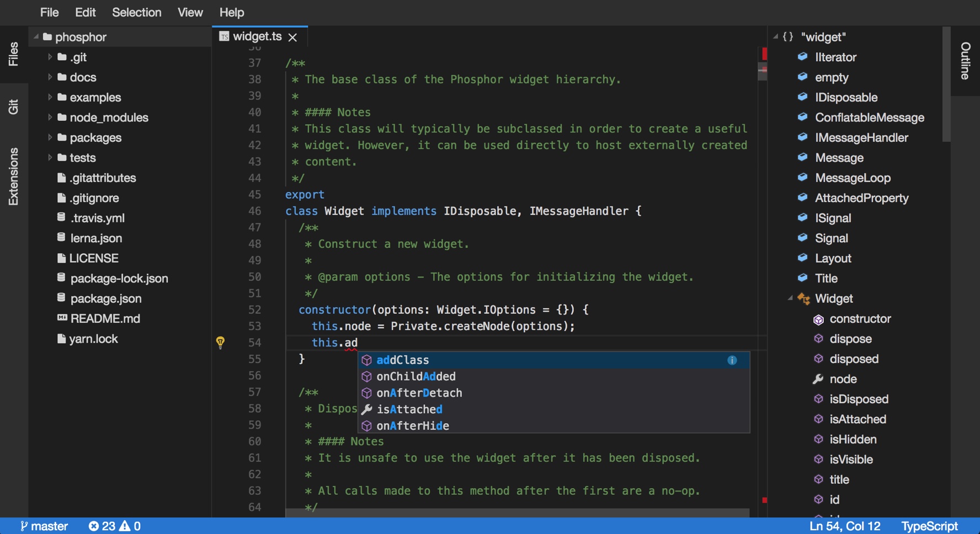
Task: Click the Ln 54, Col 12 position indicator
Action: point(844,526)
